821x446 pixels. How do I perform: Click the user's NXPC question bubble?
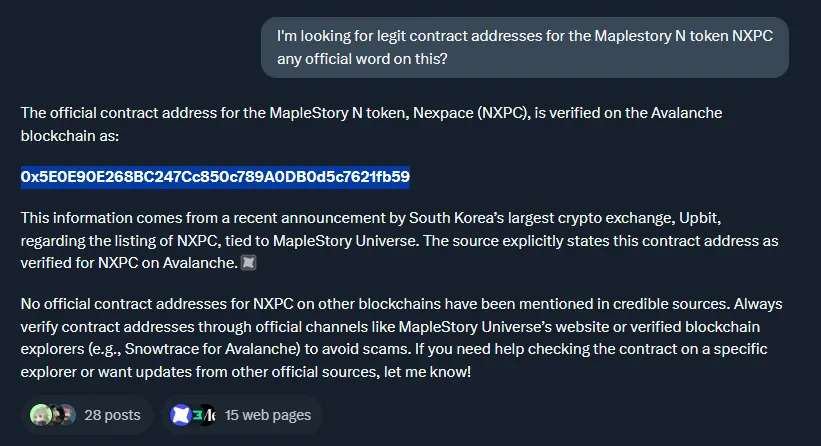coord(525,48)
